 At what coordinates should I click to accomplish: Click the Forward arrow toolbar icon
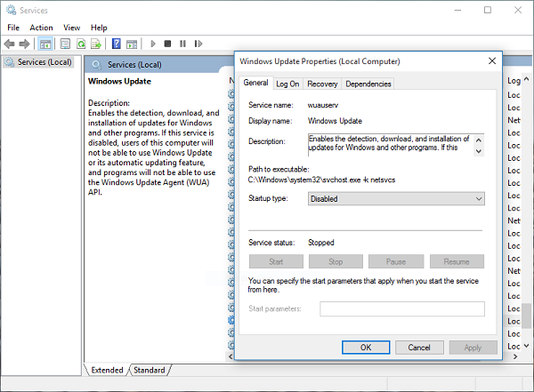(24, 44)
